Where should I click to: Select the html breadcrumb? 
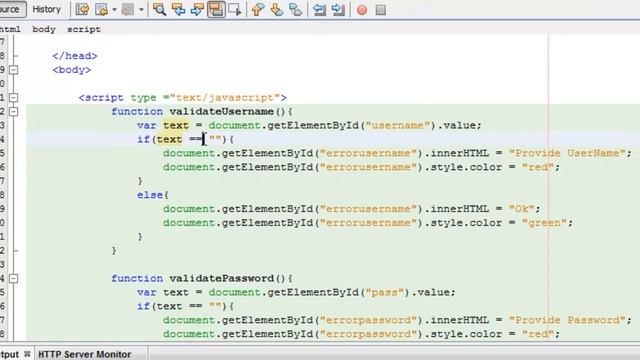click(10, 29)
